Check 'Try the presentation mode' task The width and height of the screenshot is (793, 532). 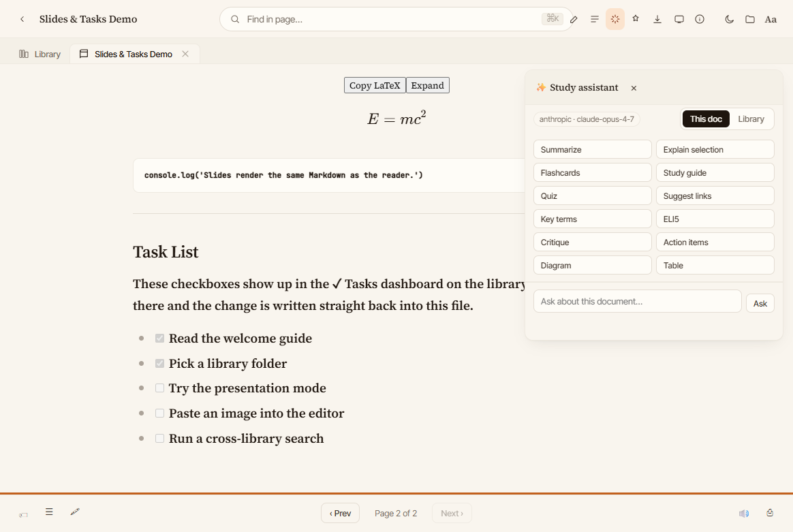tap(160, 388)
